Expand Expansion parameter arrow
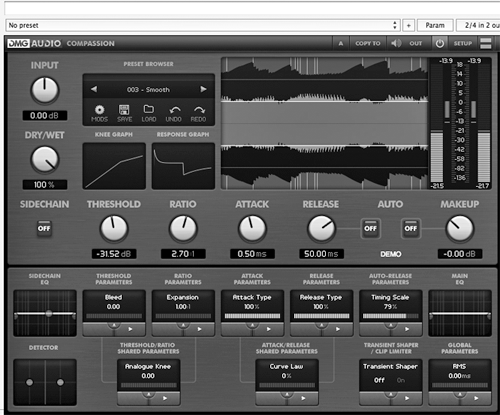This screenshot has width=500, height=415. [x=199, y=329]
